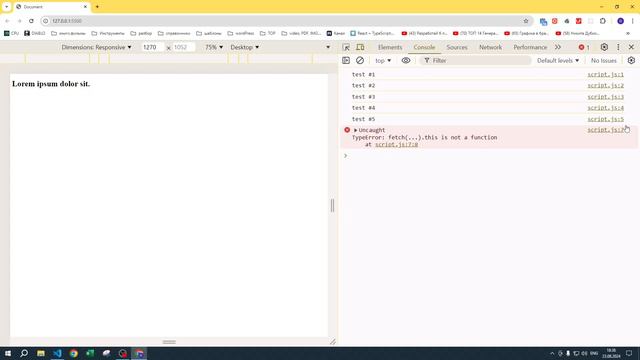Viewport: 640px width, 360px height.
Task: Focus the console Filter field
Action: [x=476, y=60]
